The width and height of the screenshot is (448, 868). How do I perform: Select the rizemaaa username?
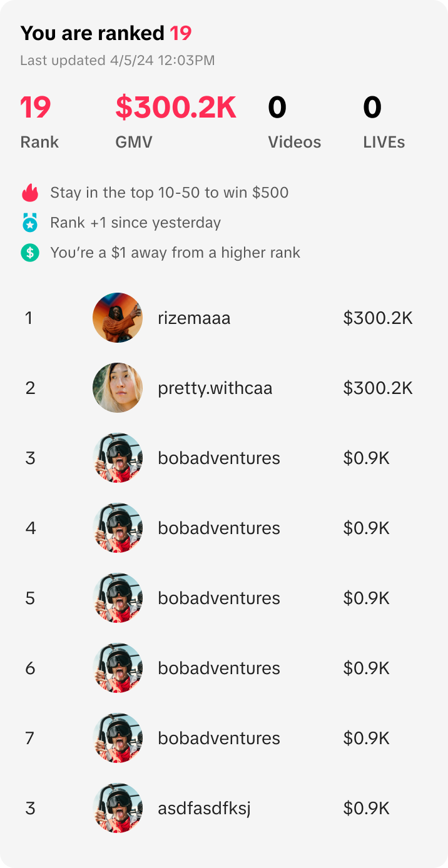(194, 318)
